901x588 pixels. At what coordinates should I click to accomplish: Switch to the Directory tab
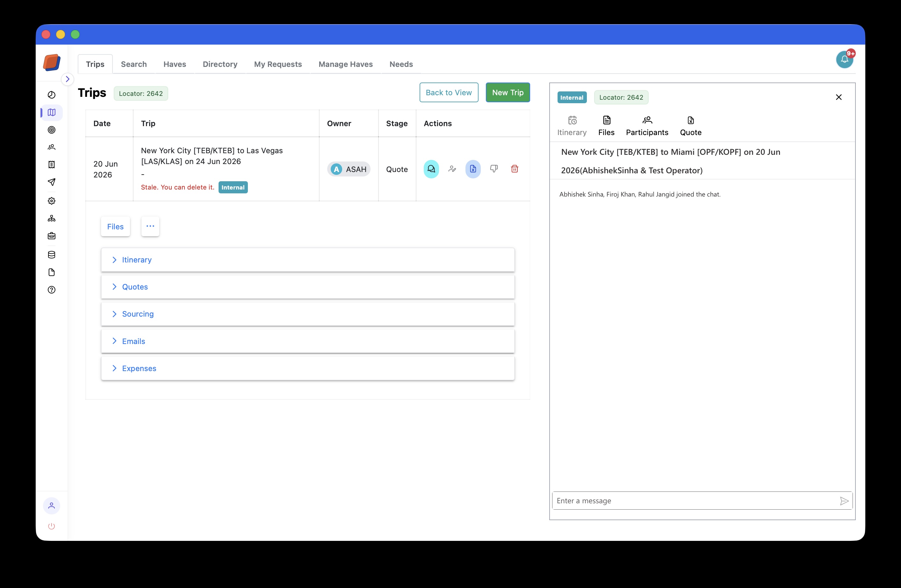click(220, 64)
